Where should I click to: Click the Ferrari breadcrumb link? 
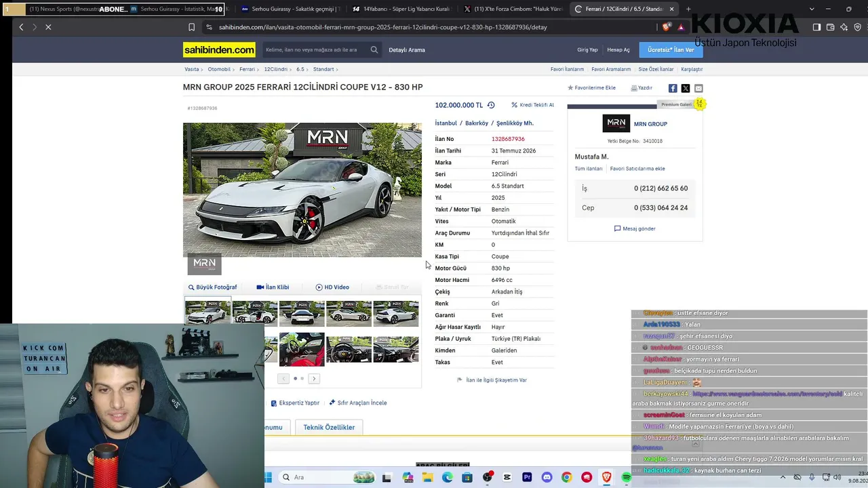(x=247, y=69)
